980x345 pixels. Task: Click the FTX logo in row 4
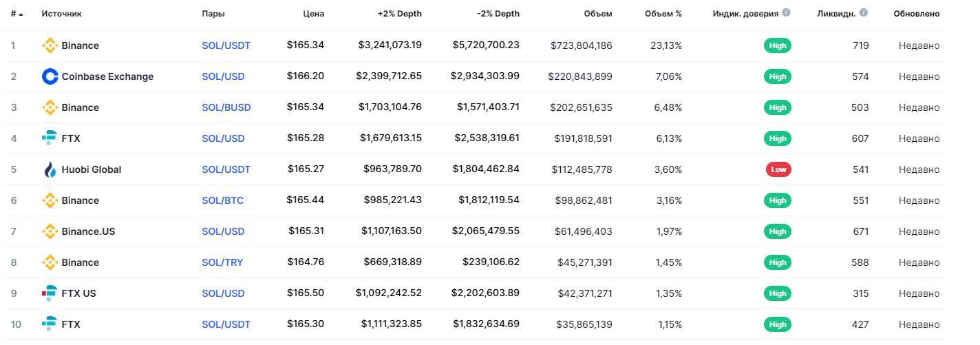(x=50, y=138)
